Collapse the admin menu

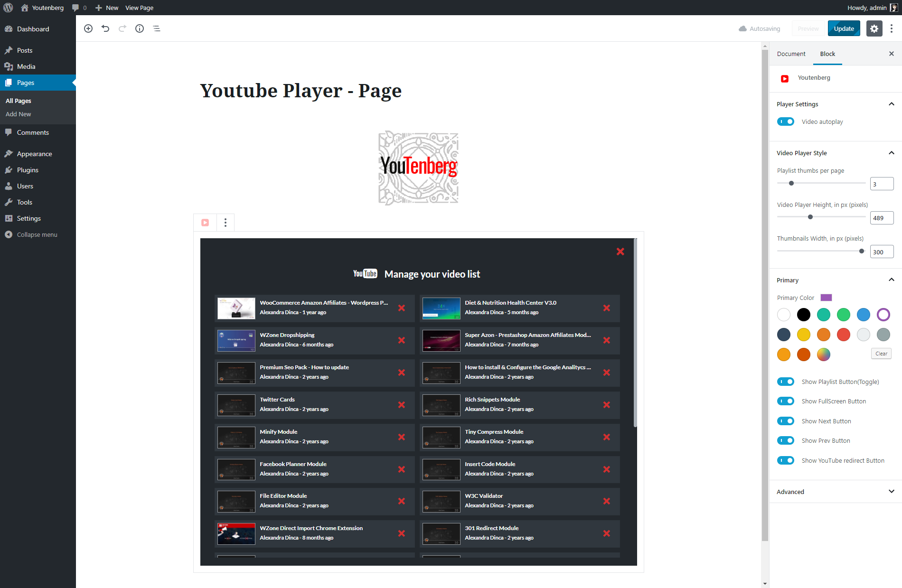point(38,234)
